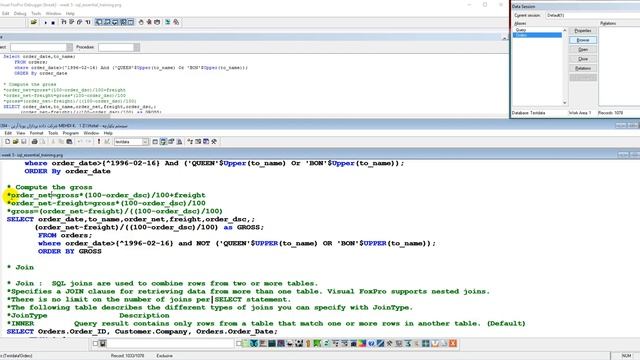Click the orange X icon ending bottom toolbar
Viewport: 640px width, 360px height.
[453, 344]
